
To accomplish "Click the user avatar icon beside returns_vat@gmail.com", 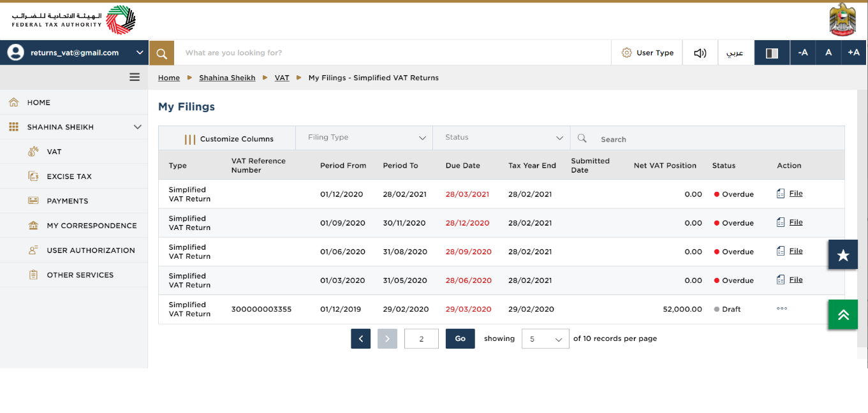I will [x=15, y=53].
